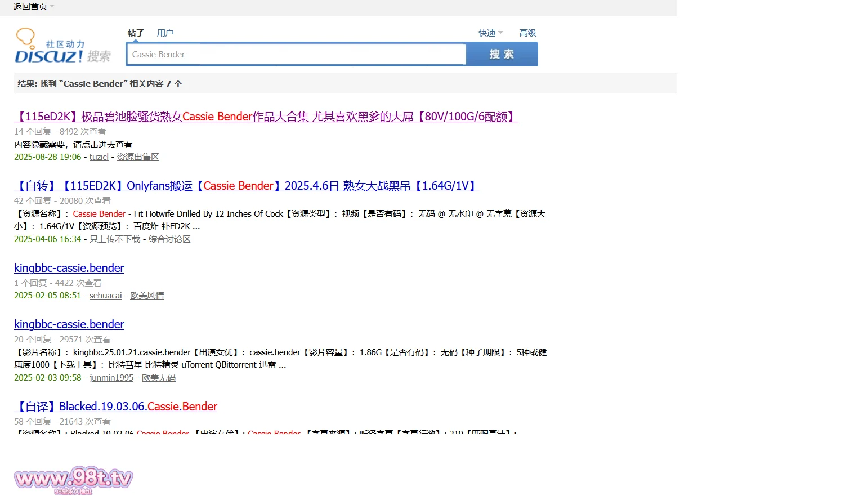The height and width of the screenshot is (500, 868).
Task: Open author 只上传不下载 profile
Action: point(115,239)
